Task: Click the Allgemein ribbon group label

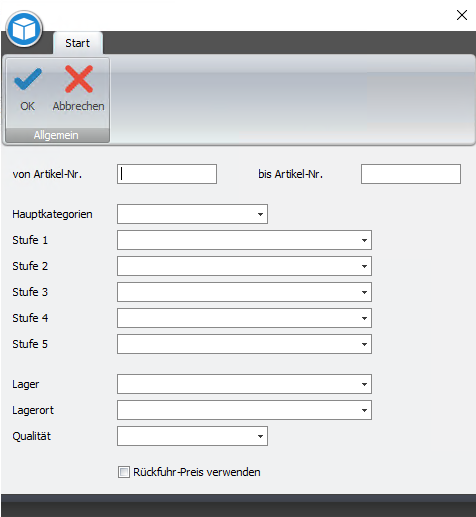Action: [x=56, y=135]
